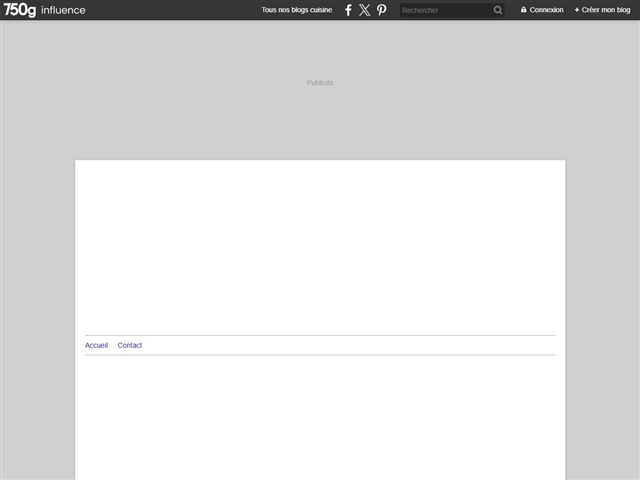Click empty top bar space right of influence
The width and height of the screenshot is (640, 480).
(x=170, y=10)
